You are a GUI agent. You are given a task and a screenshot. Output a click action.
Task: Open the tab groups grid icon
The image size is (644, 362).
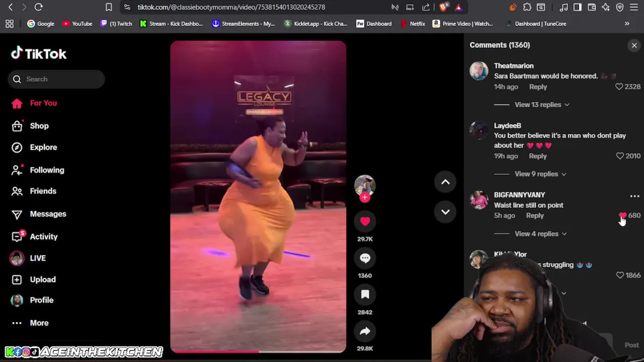tap(10, 24)
